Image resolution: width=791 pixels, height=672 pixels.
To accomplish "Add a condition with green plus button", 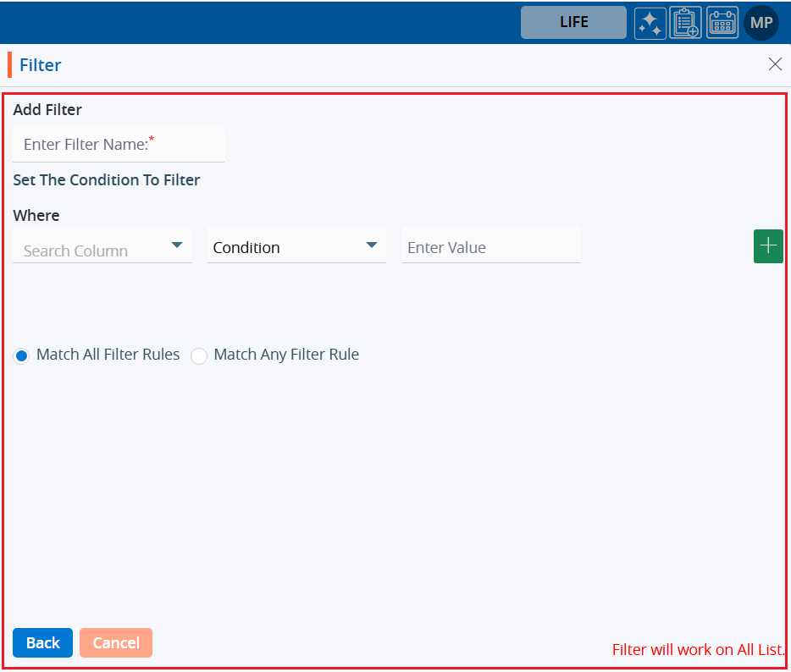I will click(x=767, y=246).
